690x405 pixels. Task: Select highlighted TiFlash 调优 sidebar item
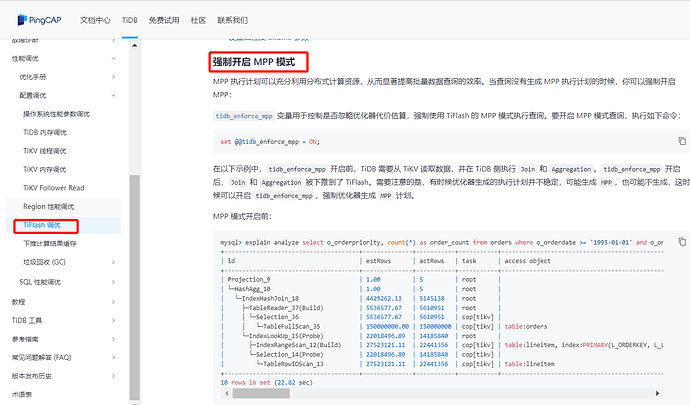[x=42, y=225]
